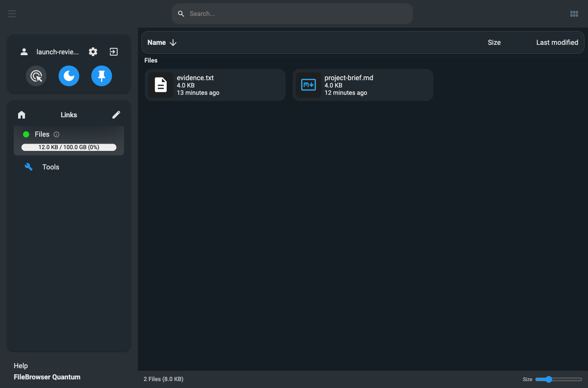Toggle dark mode moon button
This screenshot has height=388, width=588.
[x=69, y=76]
